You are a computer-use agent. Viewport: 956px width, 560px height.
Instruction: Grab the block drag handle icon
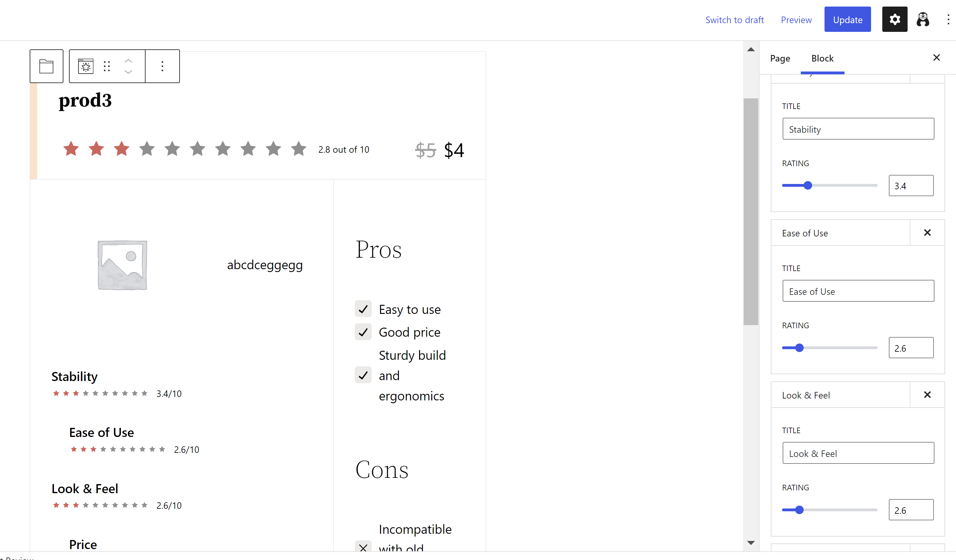coord(106,66)
